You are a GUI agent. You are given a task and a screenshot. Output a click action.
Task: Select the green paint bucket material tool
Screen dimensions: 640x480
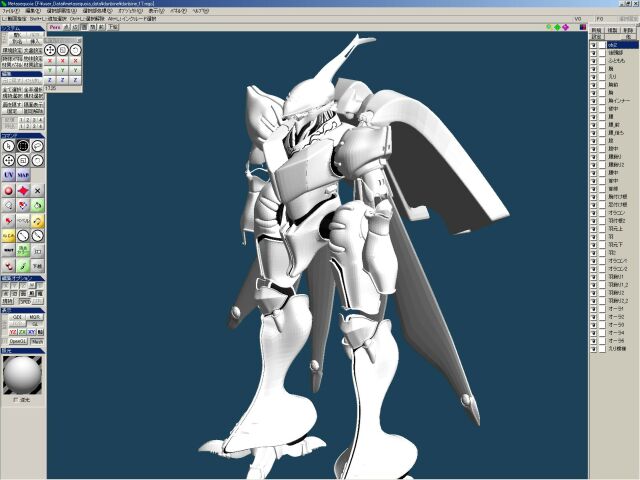[x=38, y=205]
